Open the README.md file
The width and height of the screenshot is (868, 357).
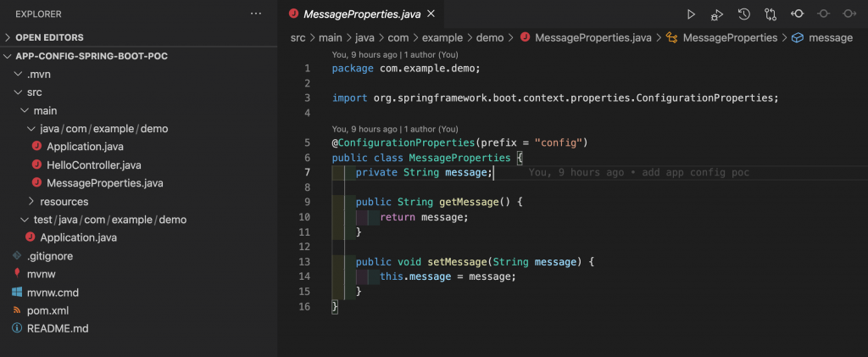(57, 328)
